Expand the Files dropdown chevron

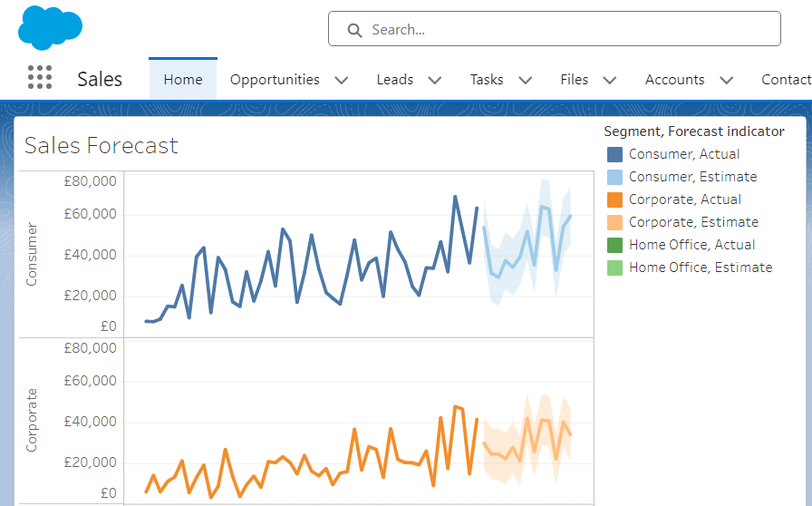[x=610, y=80]
